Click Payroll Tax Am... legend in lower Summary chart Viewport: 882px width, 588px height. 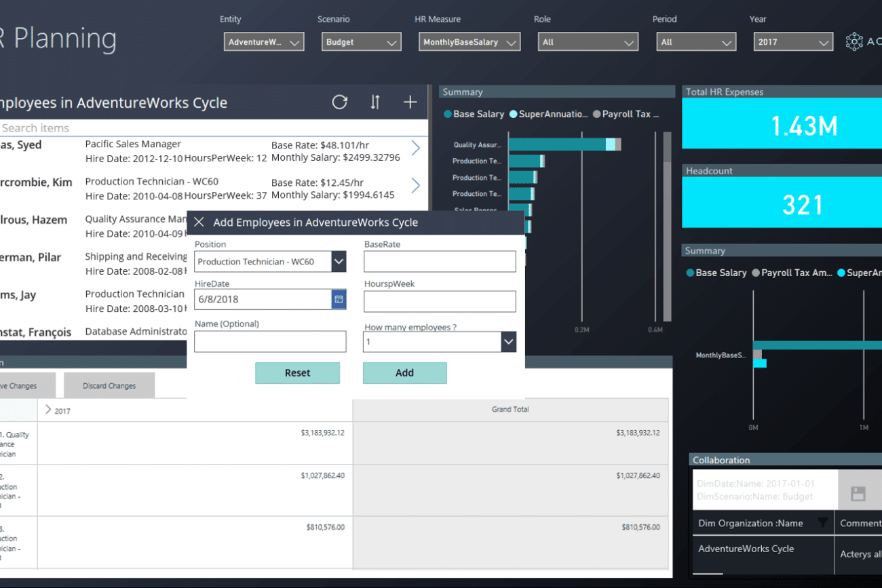pos(792,273)
